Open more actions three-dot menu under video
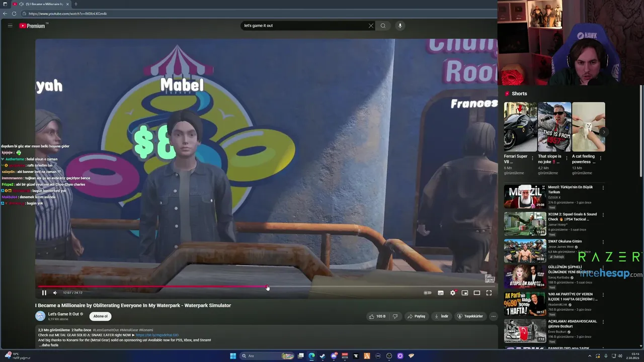 click(x=493, y=316)
